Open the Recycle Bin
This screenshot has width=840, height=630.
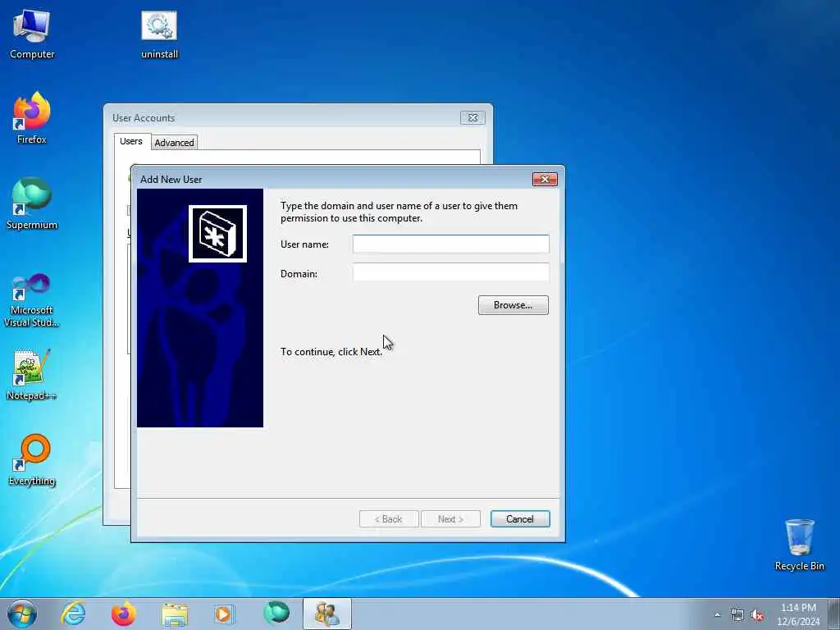tap(799, 545)
